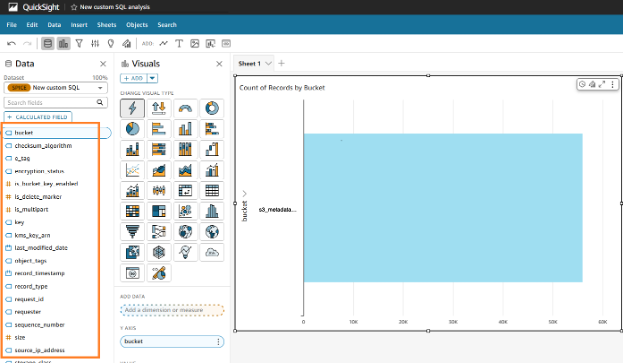Select the Donut chart visual type
This screenshot has width=624, height=364.
pos(212,108)
